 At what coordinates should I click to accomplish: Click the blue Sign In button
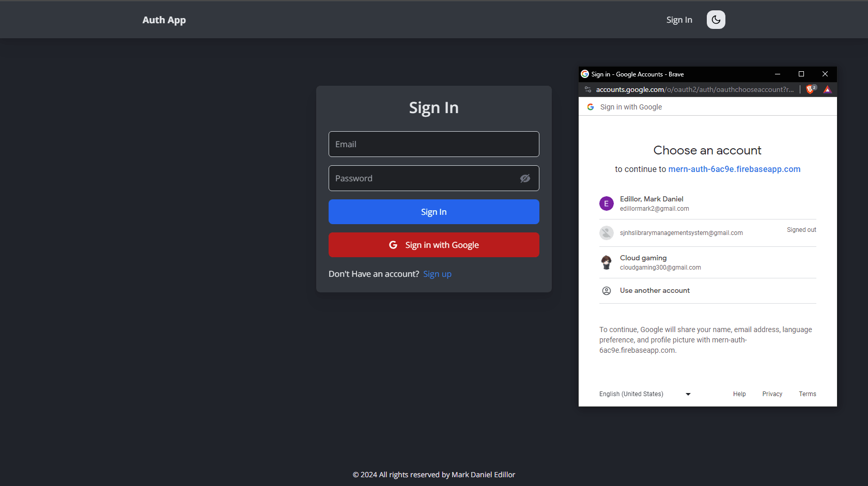(434, 212)
